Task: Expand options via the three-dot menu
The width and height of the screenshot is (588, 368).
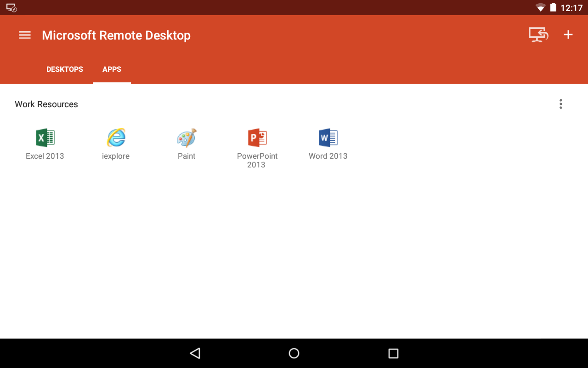Action: coord(561,104)
